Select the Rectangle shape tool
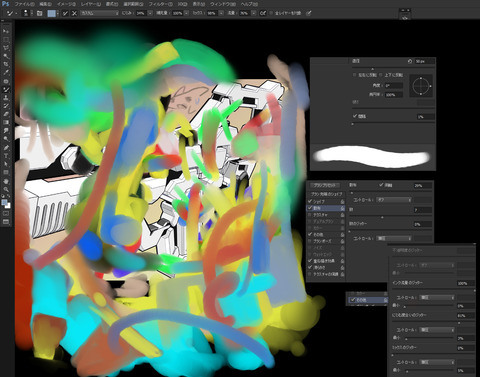Viewport: 480px width, 377px height. tap(6, 172)
